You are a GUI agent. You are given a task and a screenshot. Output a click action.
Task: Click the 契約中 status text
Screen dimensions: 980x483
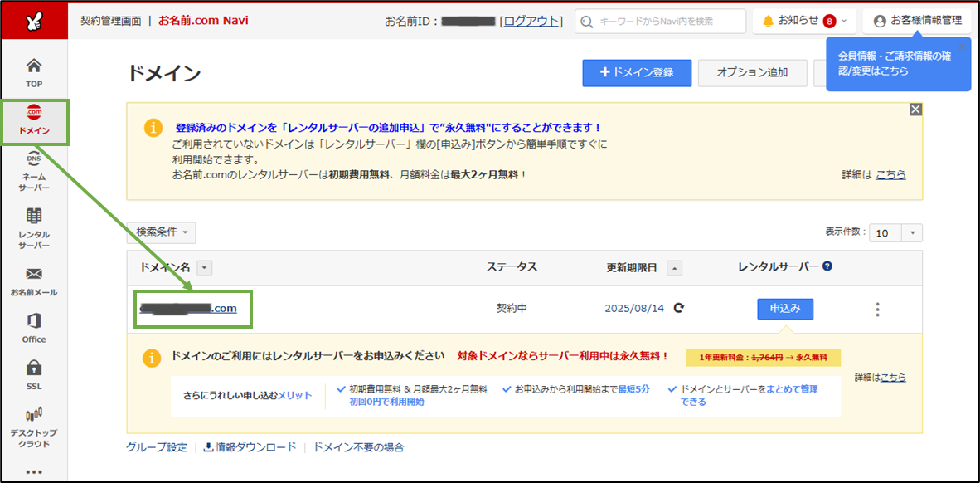pyautogui.click(x=512, y=309)
